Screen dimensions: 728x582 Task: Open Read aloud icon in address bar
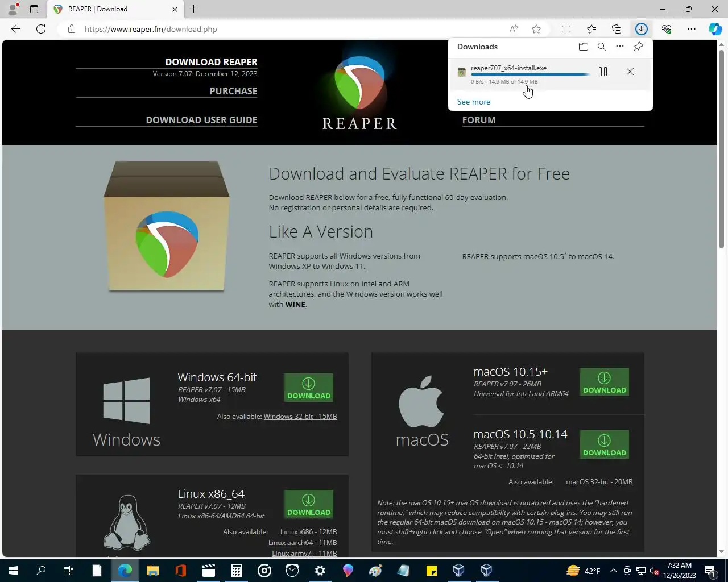514,29
